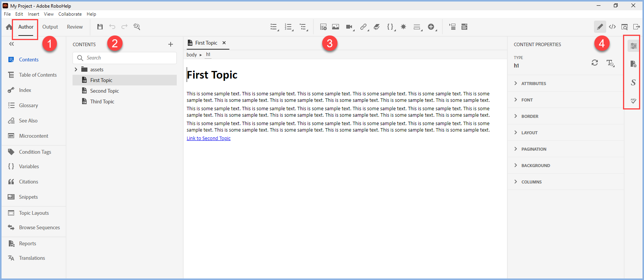644x280 pixels.
Task: Open the Find and Replace icon
Action: coord(137,27)
